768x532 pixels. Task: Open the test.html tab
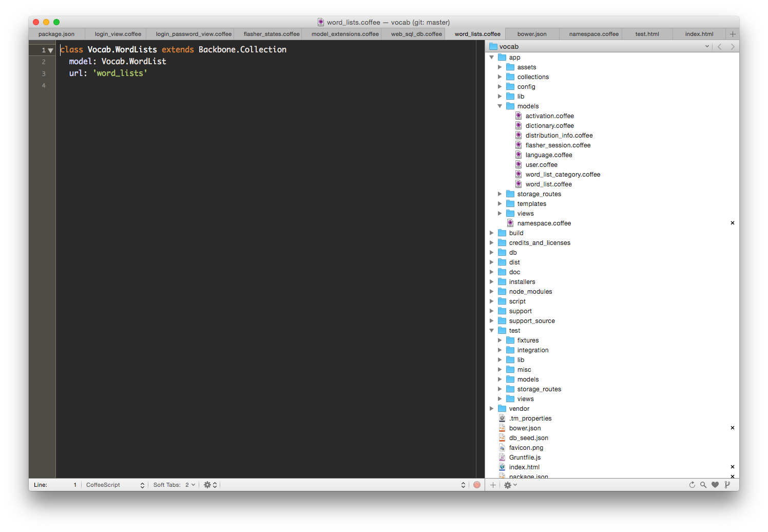(647, 34)
